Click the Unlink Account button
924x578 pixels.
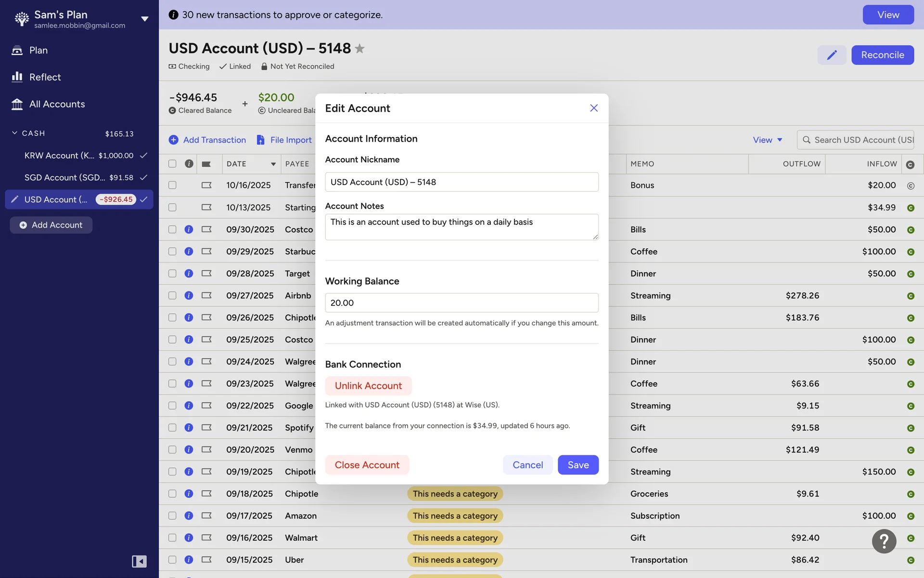(x=368, y=386)
